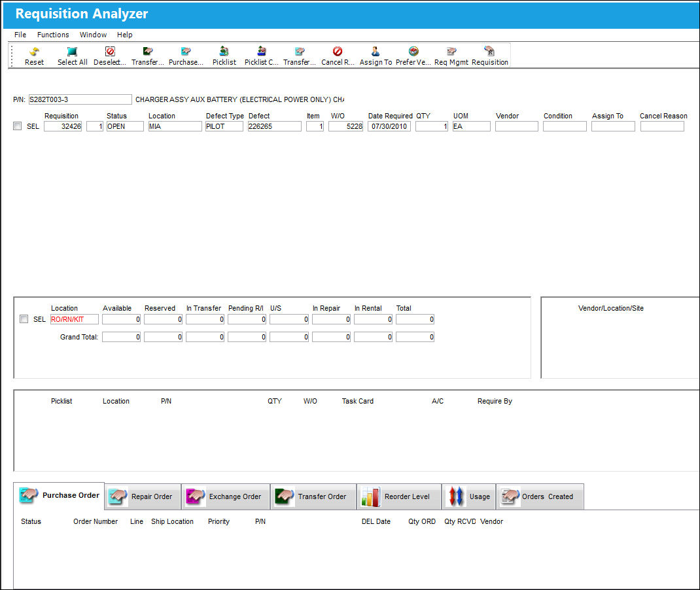Click the empty Vendor field
The image size is (700, 590).
[517, 126]
